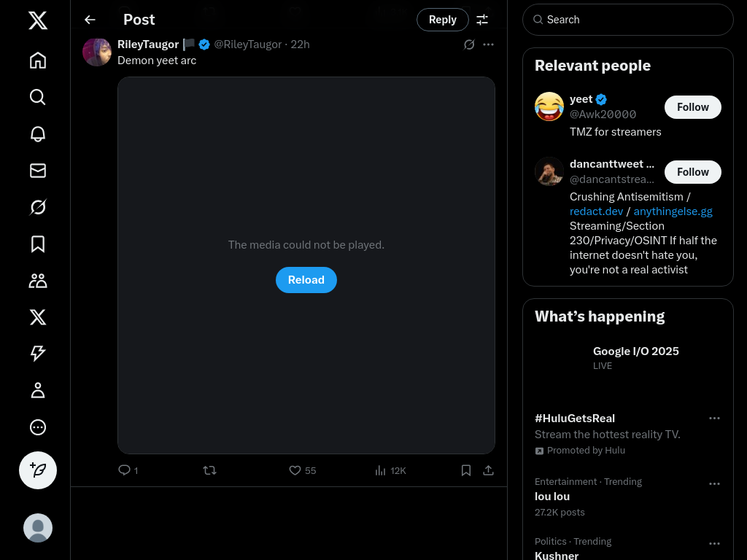
Task: Click the Search input field
Action: tap(635, 20)
